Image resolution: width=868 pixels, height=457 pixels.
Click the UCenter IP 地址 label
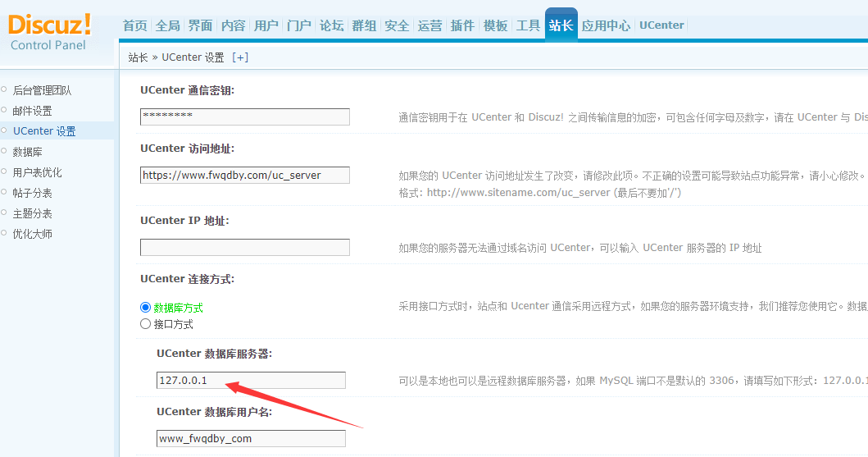click(x=184, y=221)
